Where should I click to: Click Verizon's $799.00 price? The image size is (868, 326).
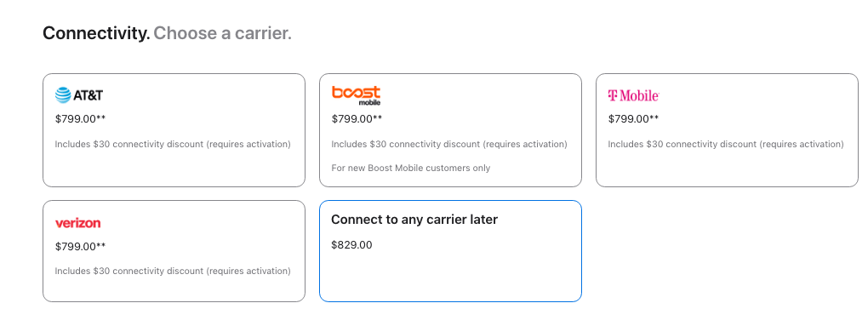pyautogui.click(x=80, y=246)
